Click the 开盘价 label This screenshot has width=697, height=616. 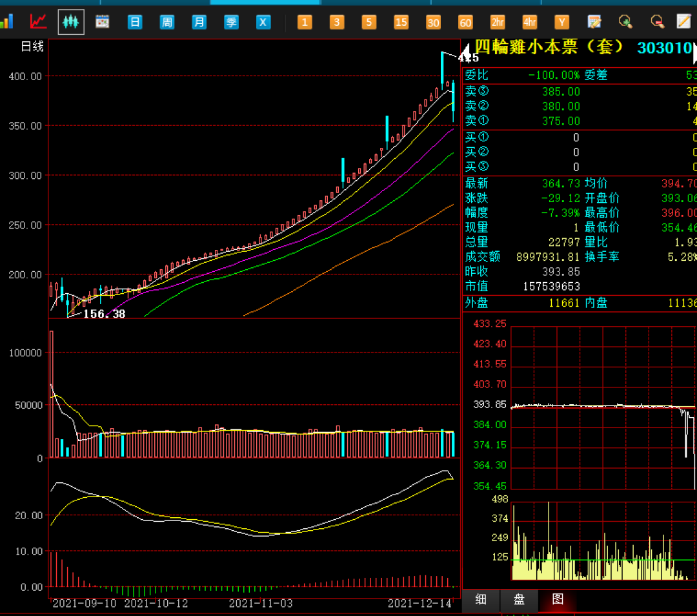point(602,198)
